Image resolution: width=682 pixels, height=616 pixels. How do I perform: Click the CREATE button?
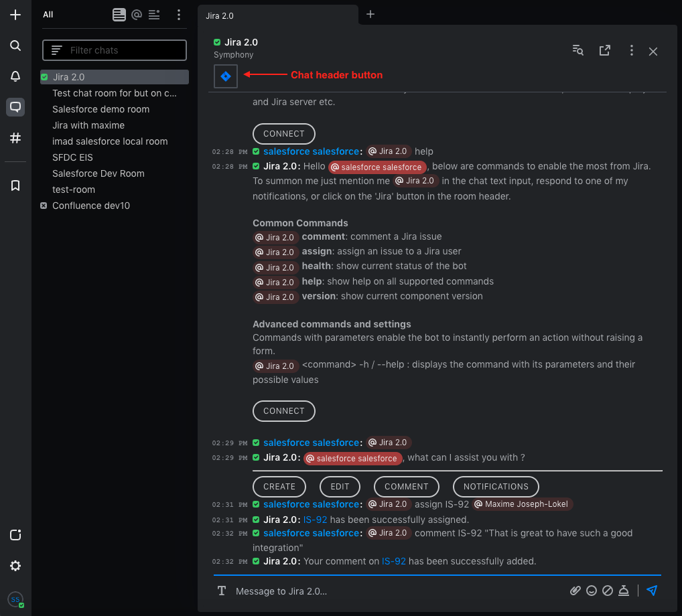[x=279, y=487]
